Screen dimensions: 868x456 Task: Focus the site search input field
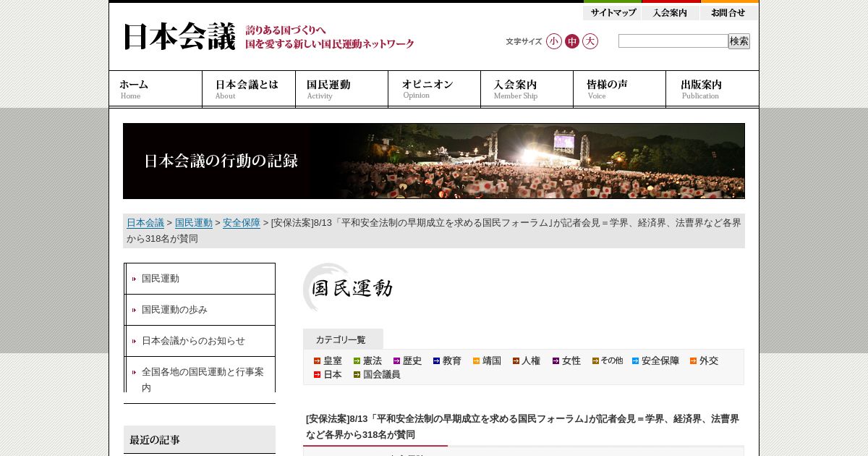673,41
